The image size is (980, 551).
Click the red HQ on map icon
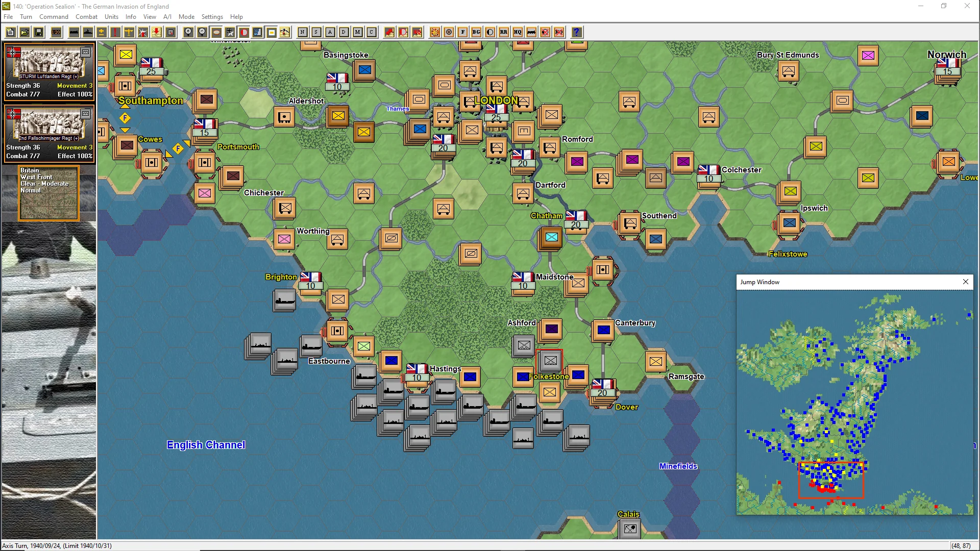pos(417,32)
